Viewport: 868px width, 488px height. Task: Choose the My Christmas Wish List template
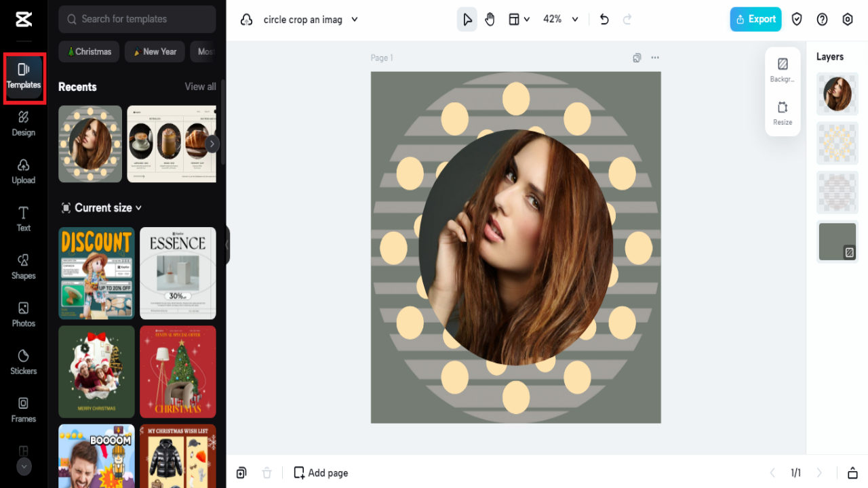178,455
